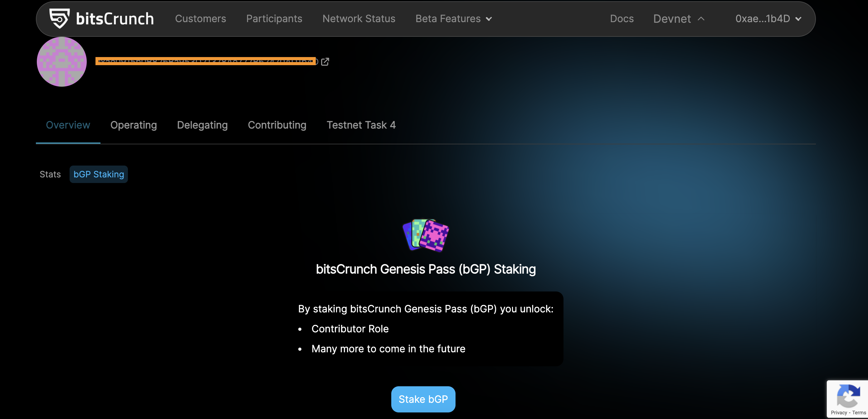
Task: Click the reCAPTCHA badge logo
Action: click(x=848, y=396)
